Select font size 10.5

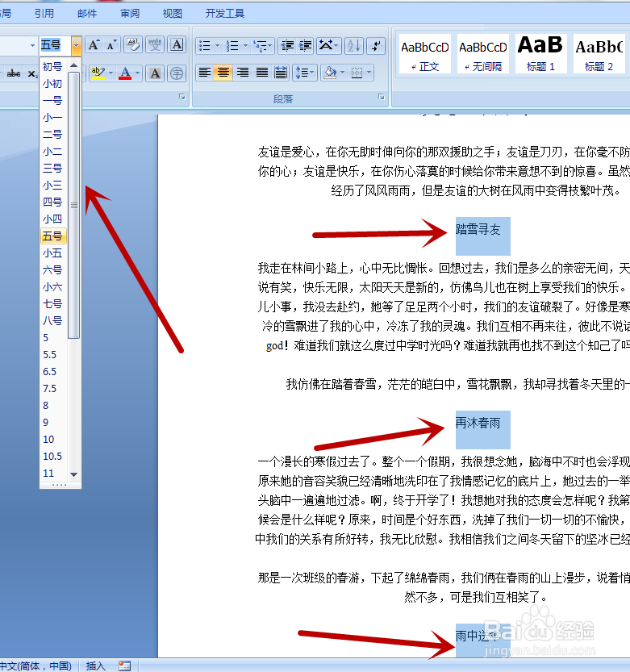click(53, 456)
